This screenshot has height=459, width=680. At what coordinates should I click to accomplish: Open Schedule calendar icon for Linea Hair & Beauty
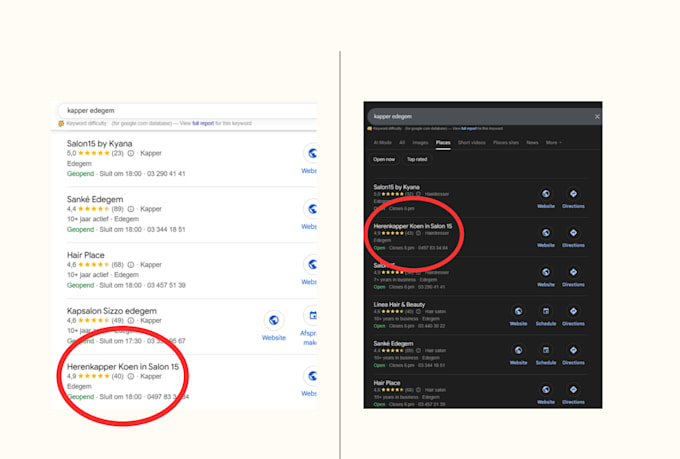[x=546, y=311]
